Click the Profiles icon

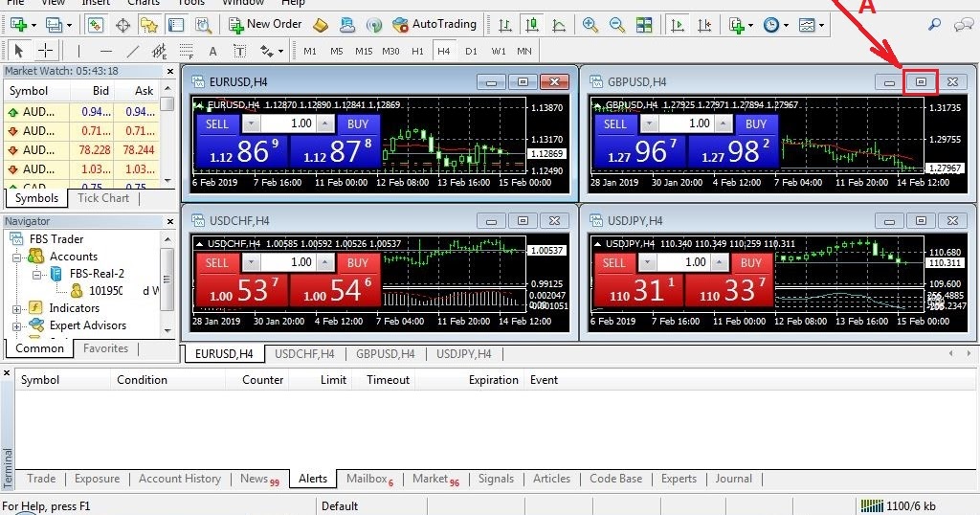tap(55, 25)
